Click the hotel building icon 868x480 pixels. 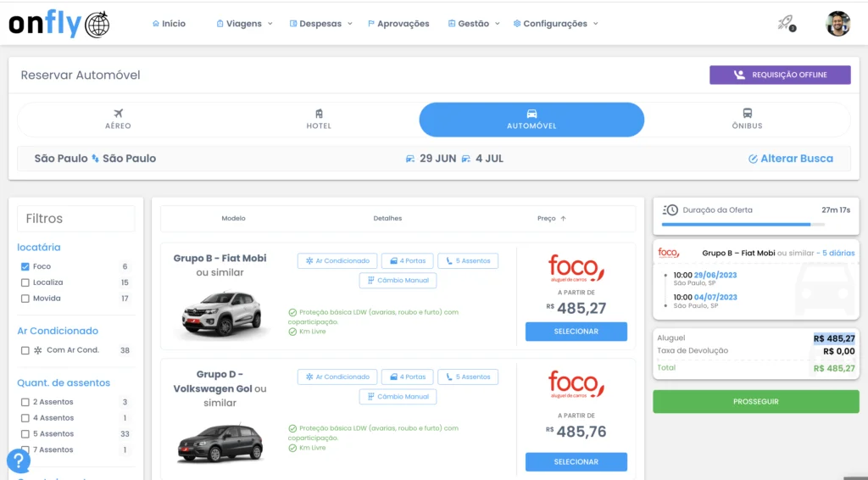coord(319,114)
